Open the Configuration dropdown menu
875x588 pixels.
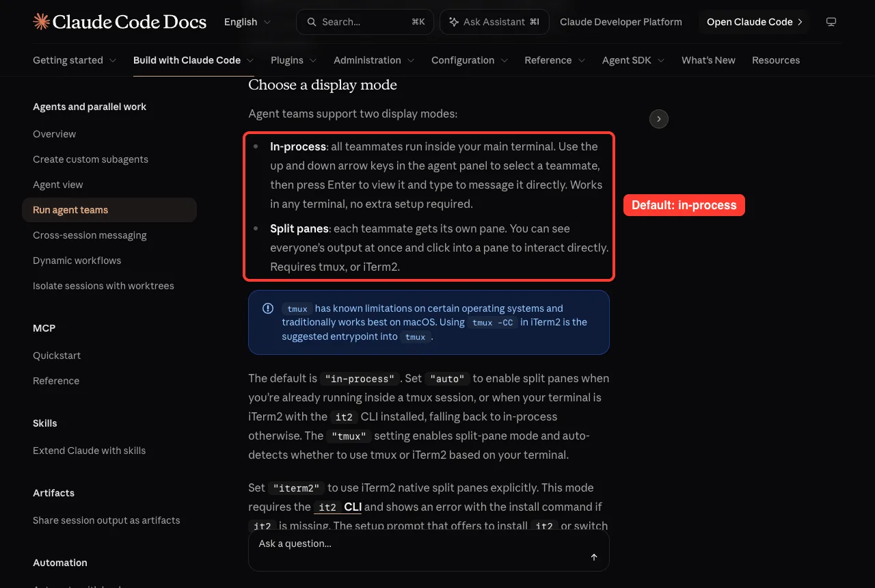click(470, 60)
